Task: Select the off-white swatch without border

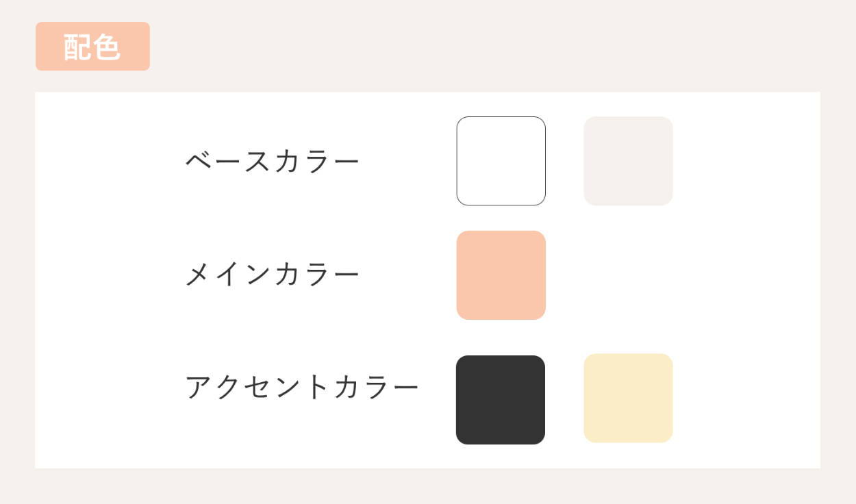Action: click(x=628, y=161)
